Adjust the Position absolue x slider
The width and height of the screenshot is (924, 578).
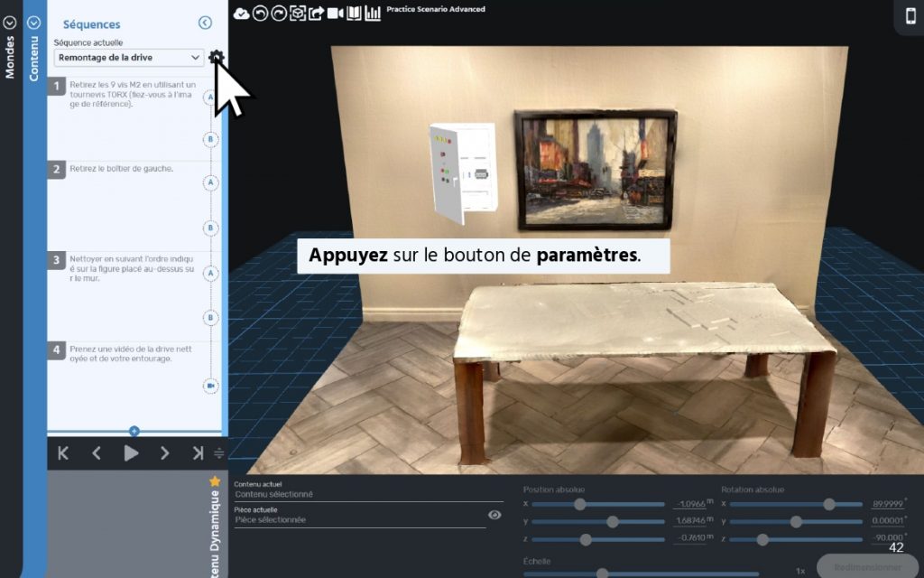click(597, 504)
